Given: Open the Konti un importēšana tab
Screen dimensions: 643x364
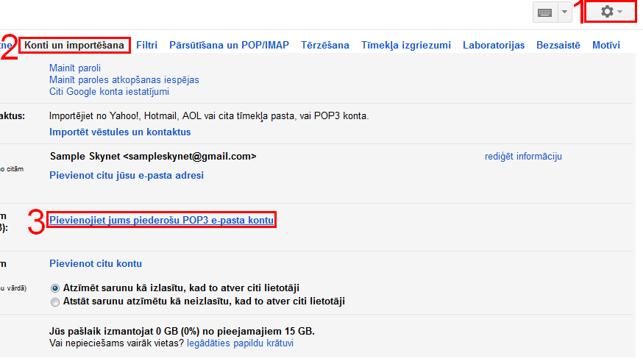Looking at the screenshot, I should tap(74, 45).
